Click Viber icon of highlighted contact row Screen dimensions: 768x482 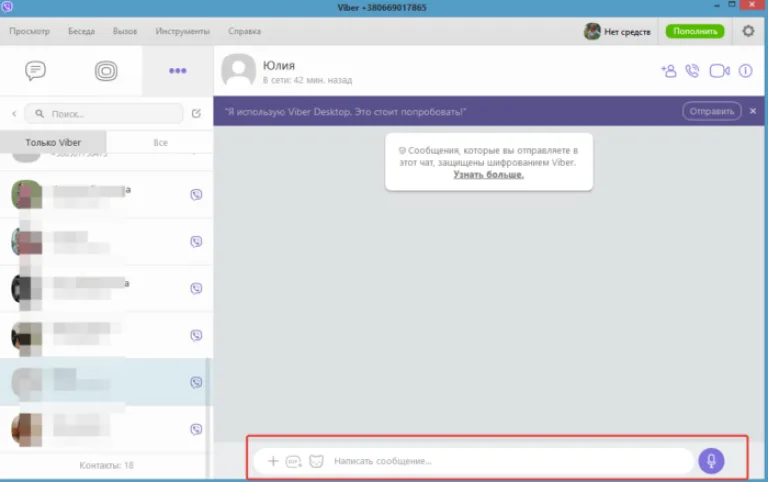pyautogui.click(x=196, y=383)
